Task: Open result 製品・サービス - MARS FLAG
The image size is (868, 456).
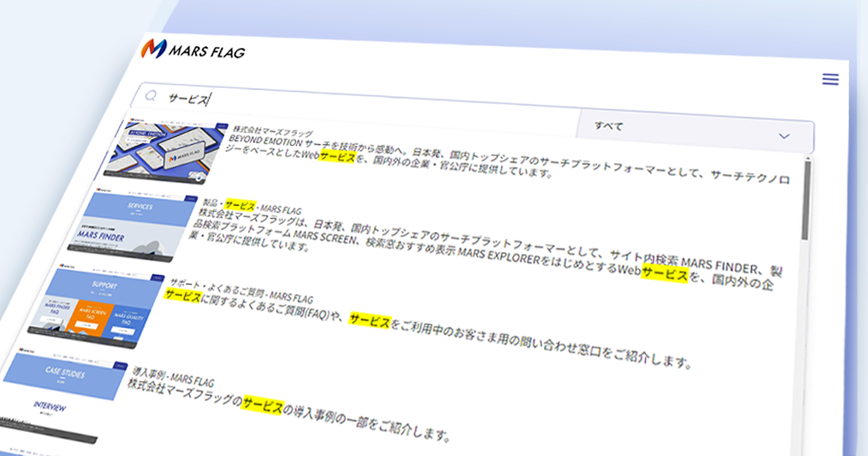Action: [251, 206]
